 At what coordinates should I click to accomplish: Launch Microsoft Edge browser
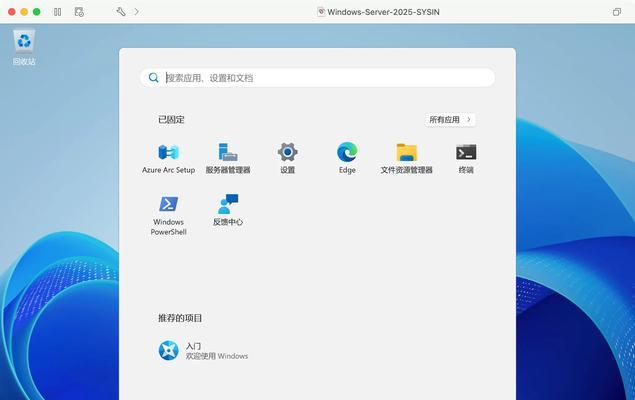coord(347,158)
